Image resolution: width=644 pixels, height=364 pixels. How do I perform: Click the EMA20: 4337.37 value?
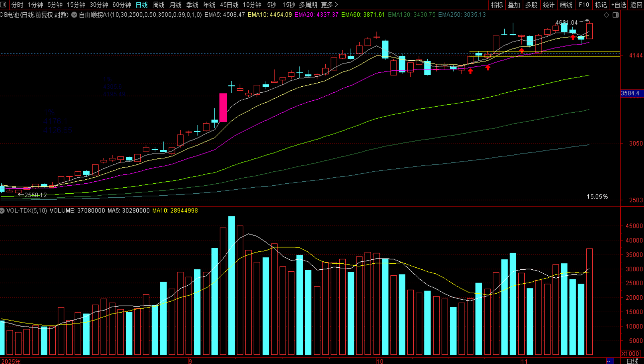pyautogui.click(x=316, y=15)
